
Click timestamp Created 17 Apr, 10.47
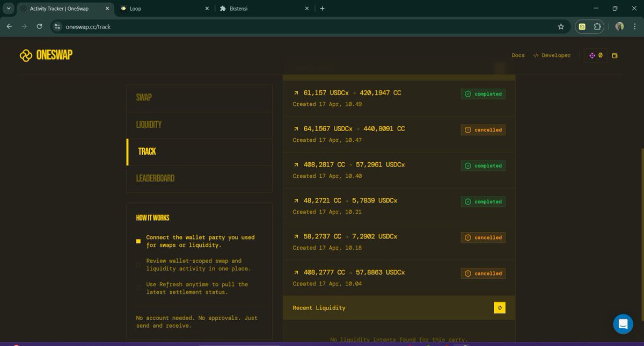pos(327,140)
